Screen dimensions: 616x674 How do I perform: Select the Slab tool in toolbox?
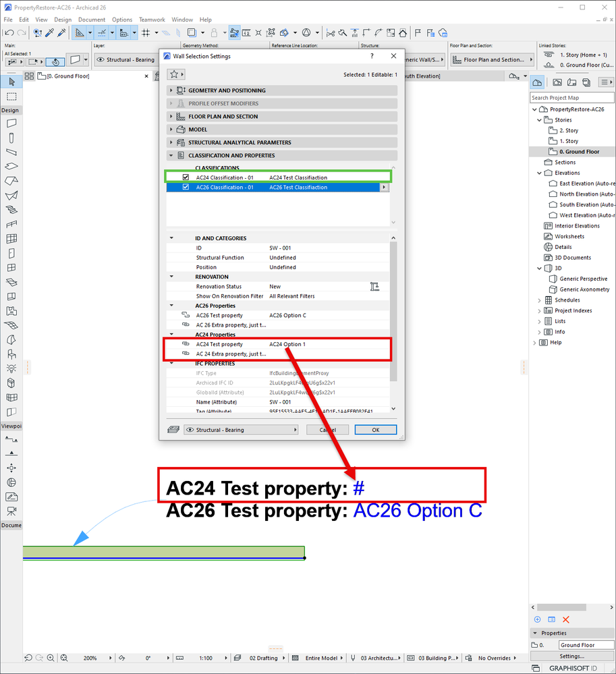(11, 167)
